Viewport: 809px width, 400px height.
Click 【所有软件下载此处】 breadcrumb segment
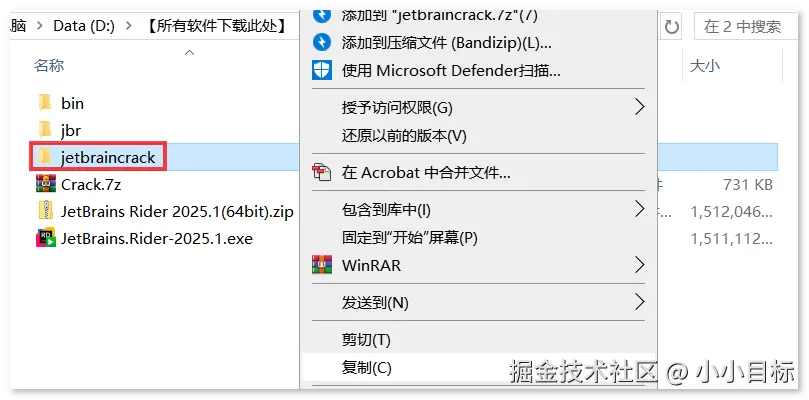pyautogui.click(x=216, y=26)
